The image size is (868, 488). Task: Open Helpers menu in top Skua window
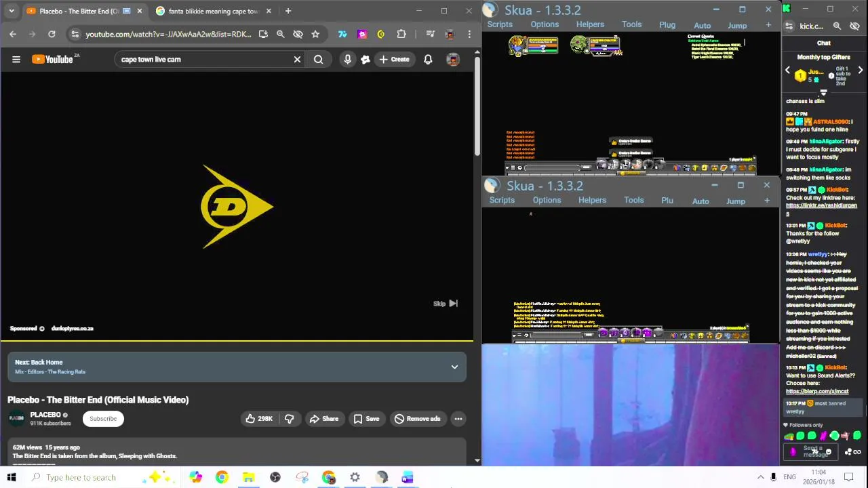(x=590, y=24)
